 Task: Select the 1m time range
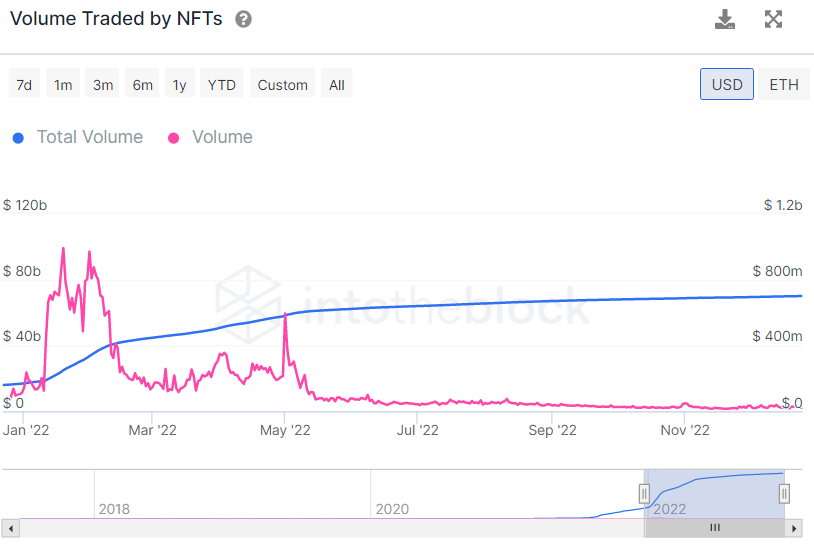[63, 85]
